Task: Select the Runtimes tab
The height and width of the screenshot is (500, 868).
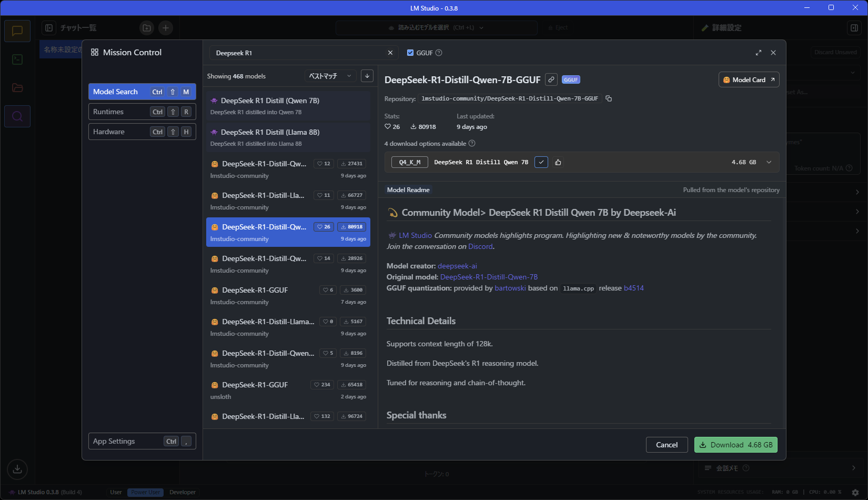Action: (x=142, y=112)
